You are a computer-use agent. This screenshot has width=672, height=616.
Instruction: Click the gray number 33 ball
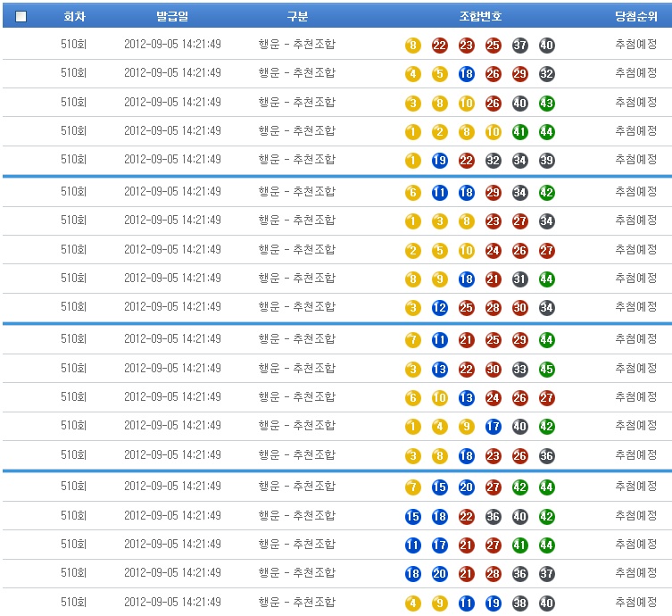pos(520,369)
